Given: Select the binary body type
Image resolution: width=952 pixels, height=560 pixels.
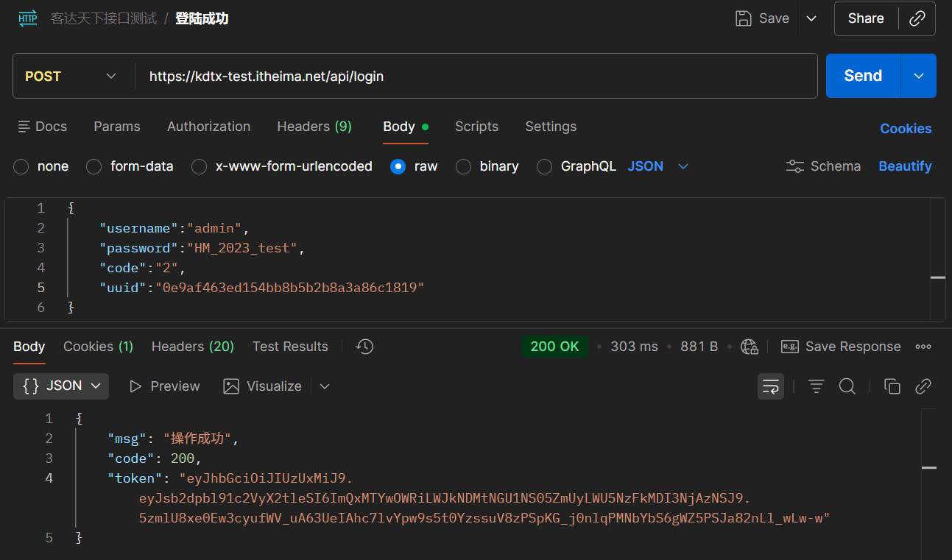Looking at the screenshot, I should point(463,167).
